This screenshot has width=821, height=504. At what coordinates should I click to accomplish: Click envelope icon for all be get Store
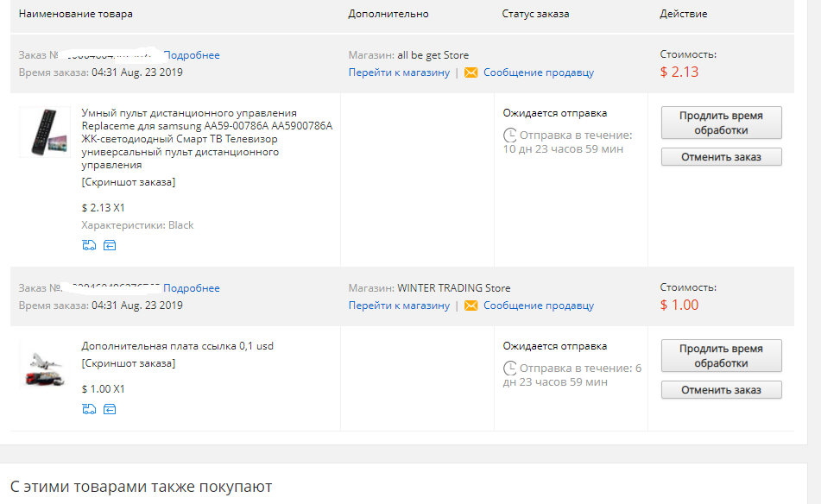470,72
